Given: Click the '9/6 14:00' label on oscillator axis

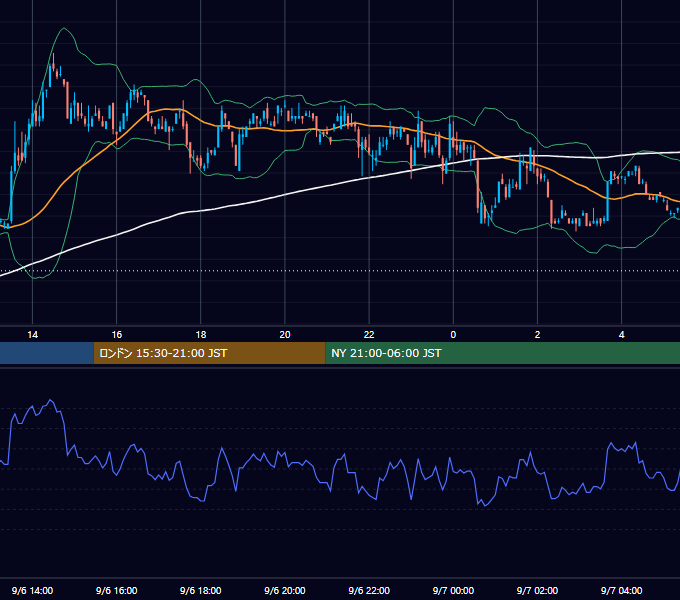Looking at the screenshot, I should (33, 590).
